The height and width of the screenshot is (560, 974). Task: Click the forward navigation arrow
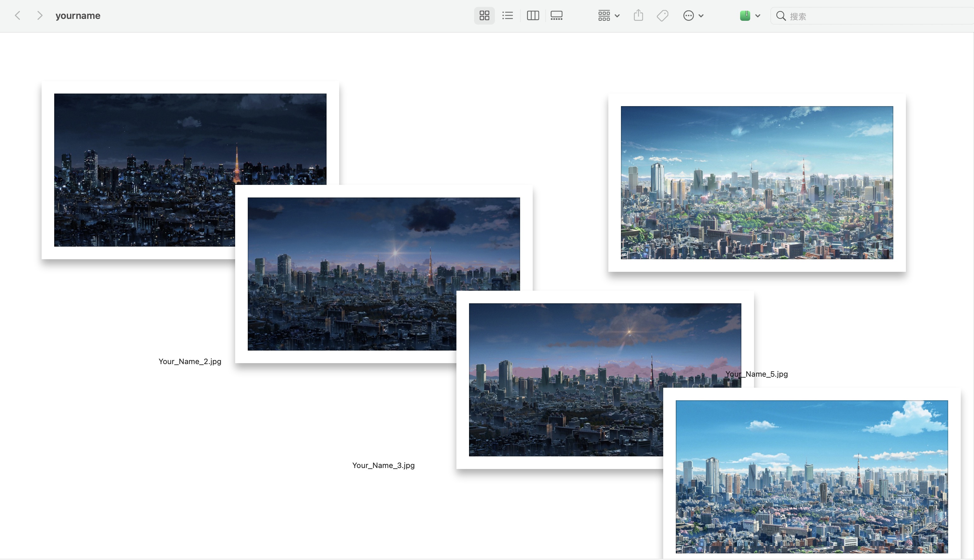point(39,16)
